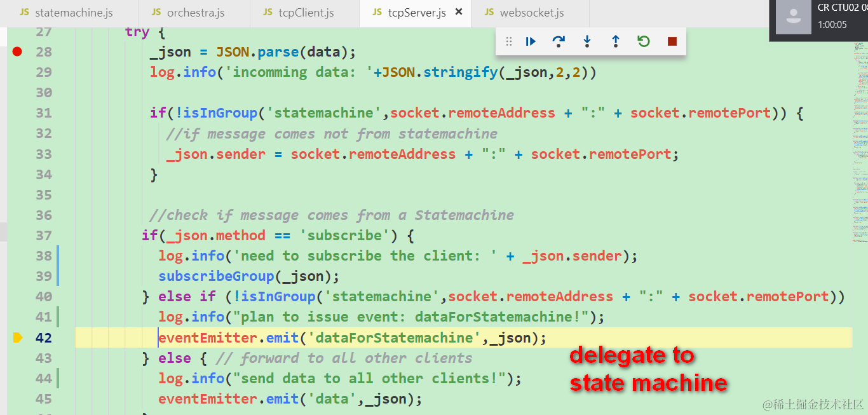Step into using the down arrow icon
This screenshot has width=868, height=415.
point(587,41)
